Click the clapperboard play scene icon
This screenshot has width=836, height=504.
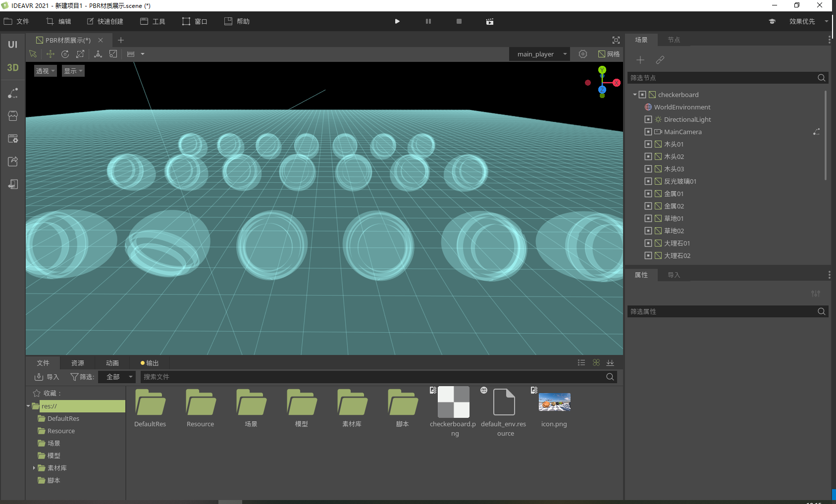tap(490, 21)
